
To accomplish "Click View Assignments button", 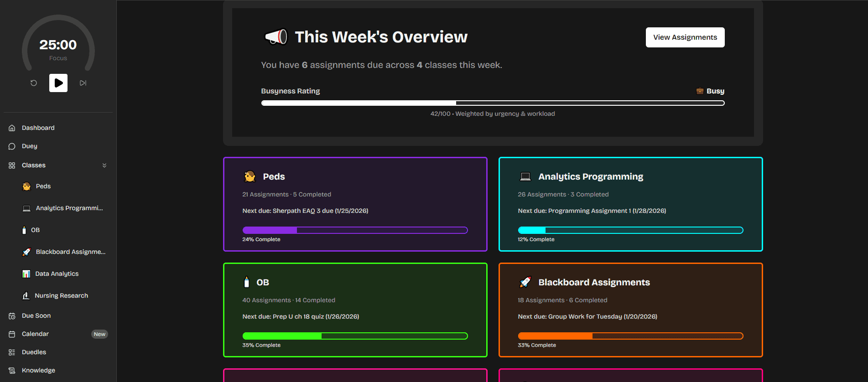I will coord(685,37).
